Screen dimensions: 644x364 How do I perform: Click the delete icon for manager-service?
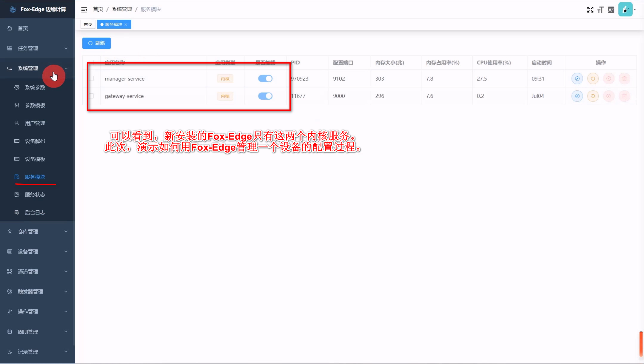click(x=624, y=79)
